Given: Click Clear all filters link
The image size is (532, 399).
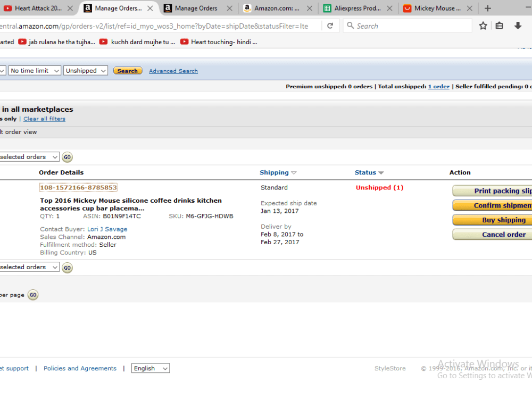Looking at the screenshot, I should 45,119.
